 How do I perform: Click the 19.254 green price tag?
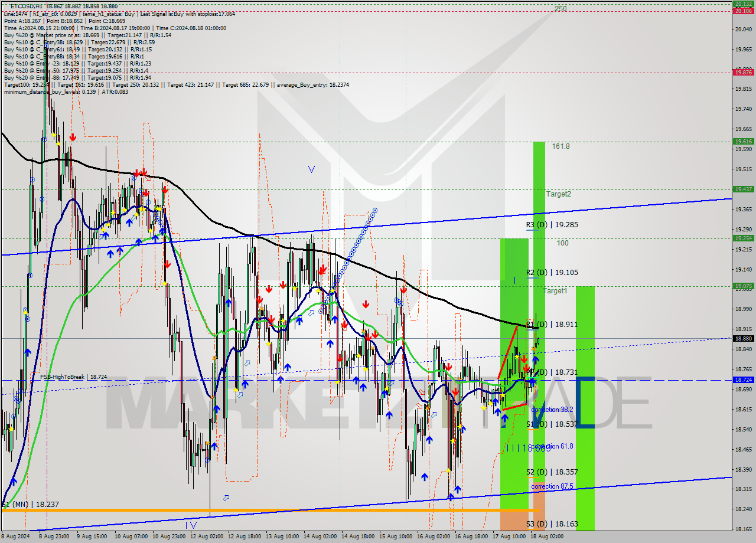[x=742, y=238]
